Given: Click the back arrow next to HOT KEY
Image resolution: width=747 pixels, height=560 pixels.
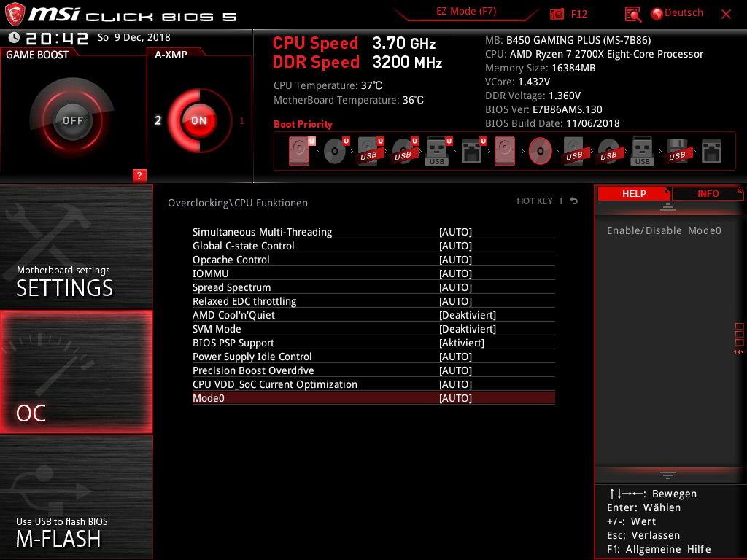Looking at the screenshot, I should tap(574, 201).
